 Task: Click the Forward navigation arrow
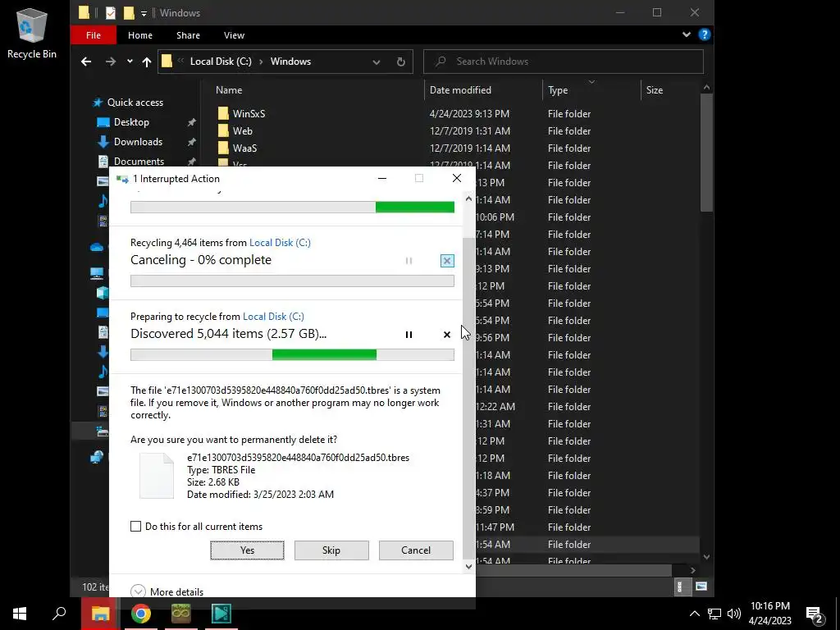(x=111, y=62)
